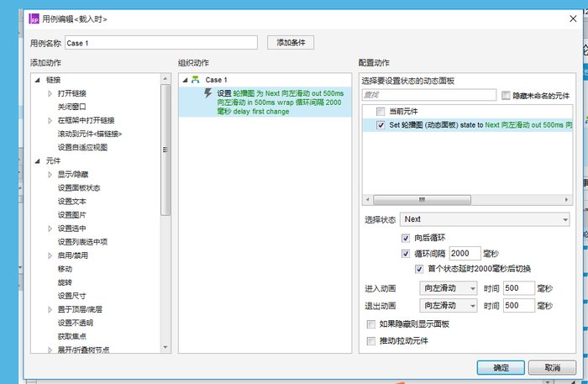Select 设置不透明 action

click(x=76, y=323)
